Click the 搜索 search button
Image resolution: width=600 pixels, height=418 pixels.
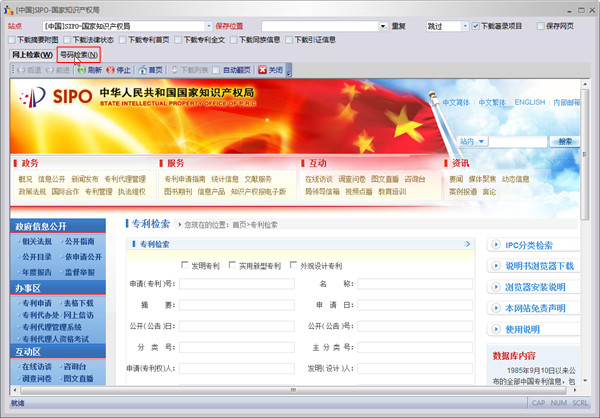(565, 141)
